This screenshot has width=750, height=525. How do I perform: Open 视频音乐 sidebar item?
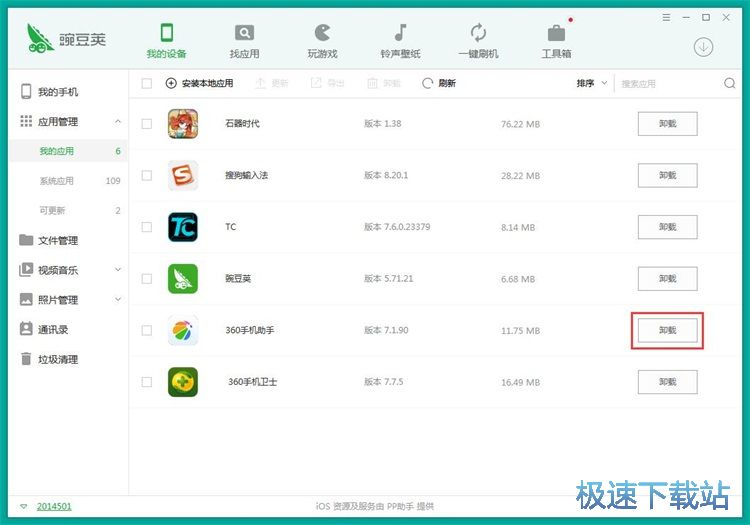58,270
